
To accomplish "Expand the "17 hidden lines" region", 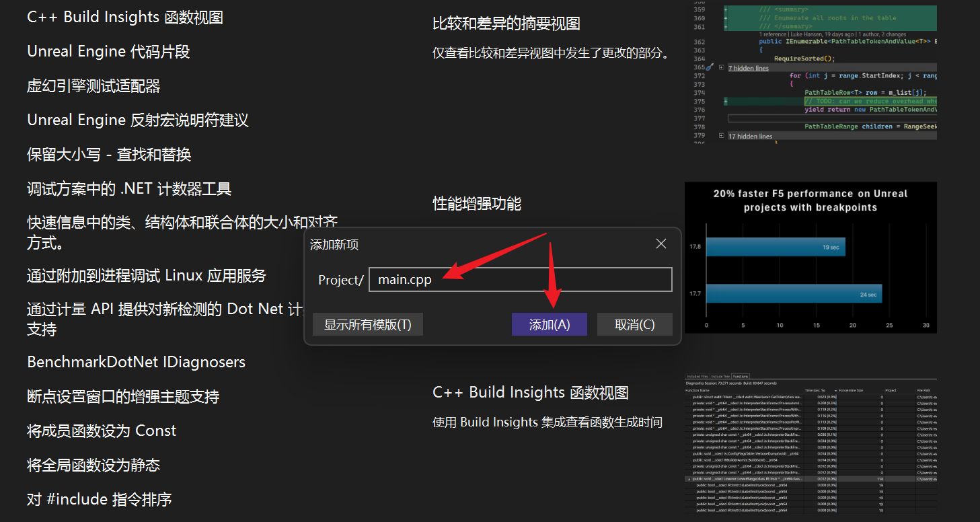I will tap(721, 136).
